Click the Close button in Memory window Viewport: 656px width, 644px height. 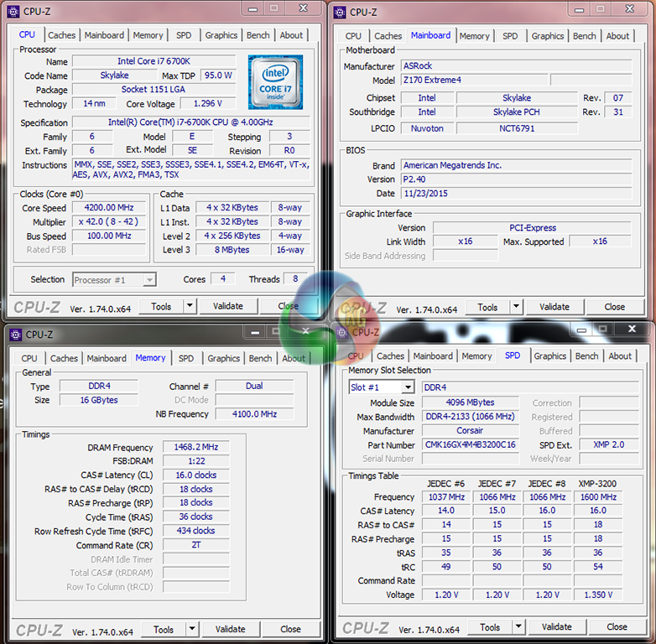click(x=290, y=630)
